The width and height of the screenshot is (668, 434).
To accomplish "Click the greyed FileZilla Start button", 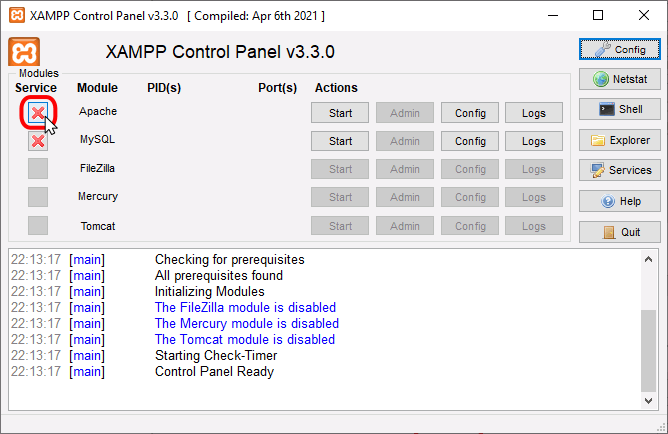I will click(340, 169).
